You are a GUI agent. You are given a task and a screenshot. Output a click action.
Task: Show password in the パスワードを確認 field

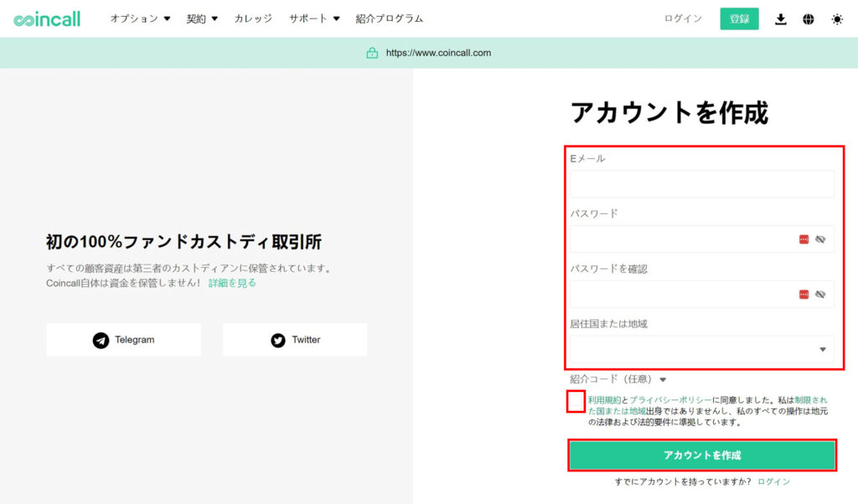(x=820, y=295)
